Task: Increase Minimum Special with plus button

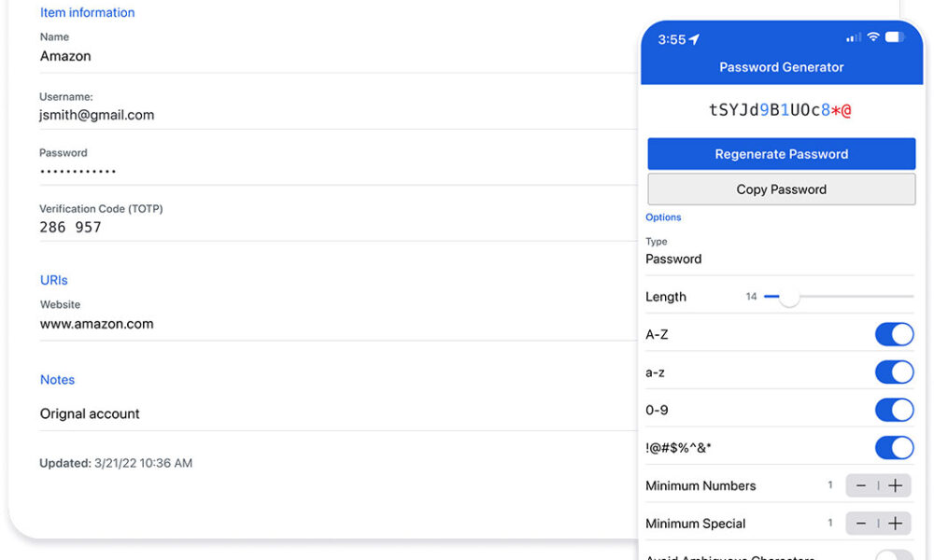Action: 896,524
